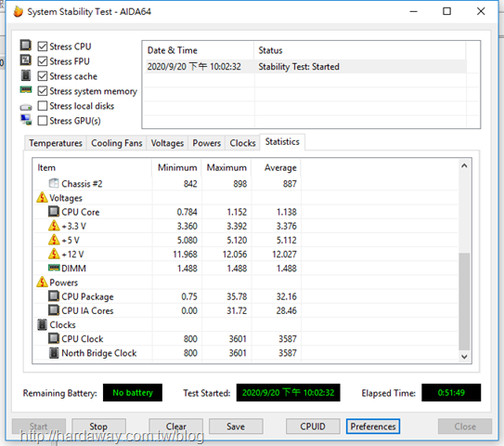Image resolution: width=504 pixels, height=446 pixels.
Task: Maximize the AIDA64 window
Action: [446, 11]
